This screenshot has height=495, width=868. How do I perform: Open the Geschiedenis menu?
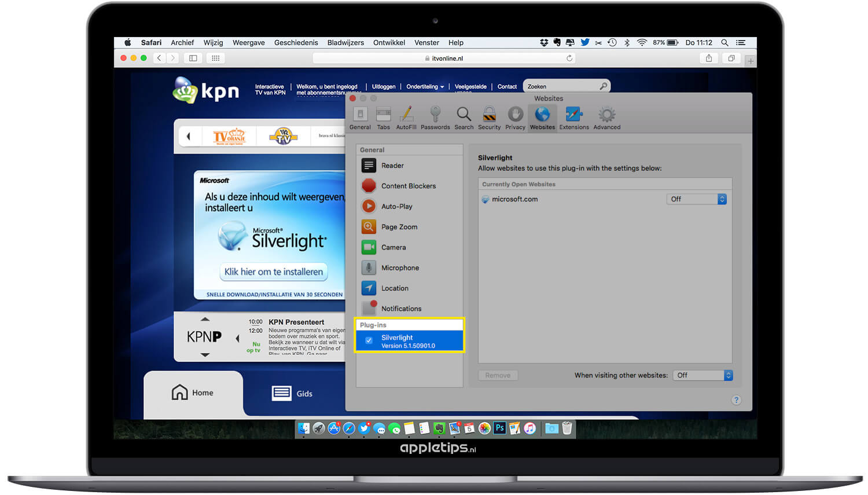(296, 43)
